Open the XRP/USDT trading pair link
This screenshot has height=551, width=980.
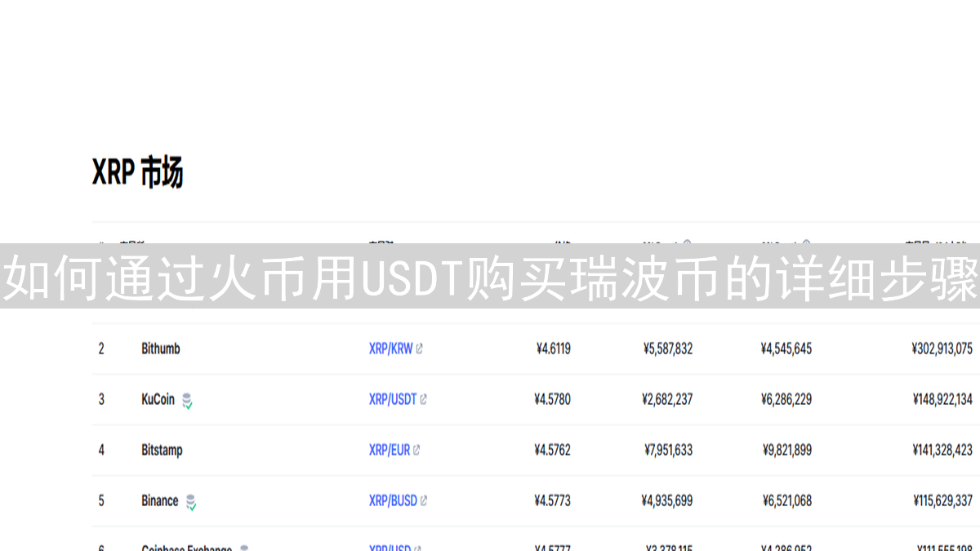(393, 399)
